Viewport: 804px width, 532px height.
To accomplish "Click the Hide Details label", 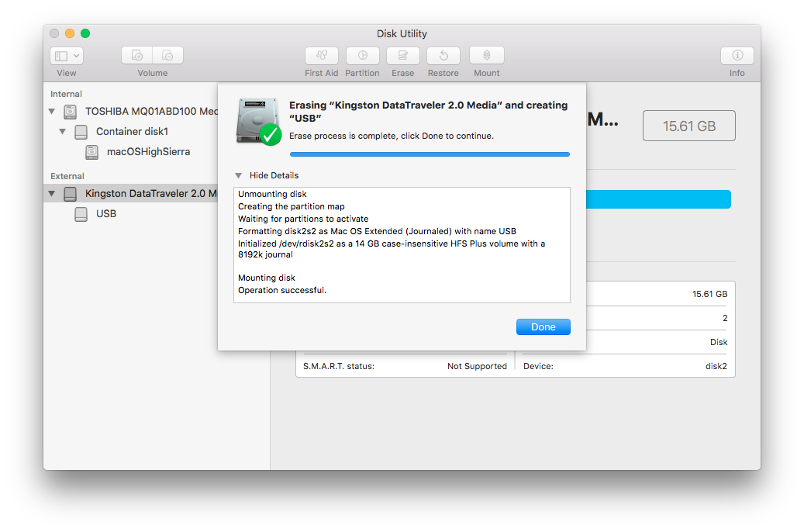I will tap(274, 175).
